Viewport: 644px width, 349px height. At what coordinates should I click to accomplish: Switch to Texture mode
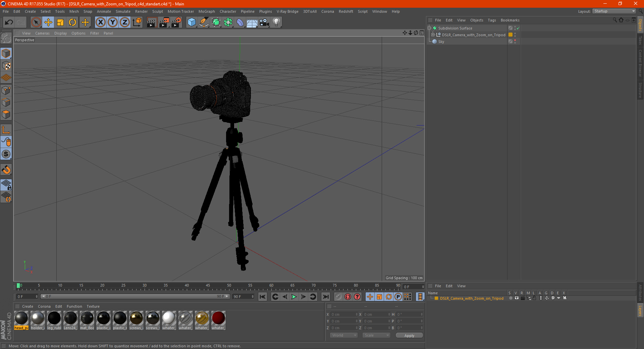6,66
